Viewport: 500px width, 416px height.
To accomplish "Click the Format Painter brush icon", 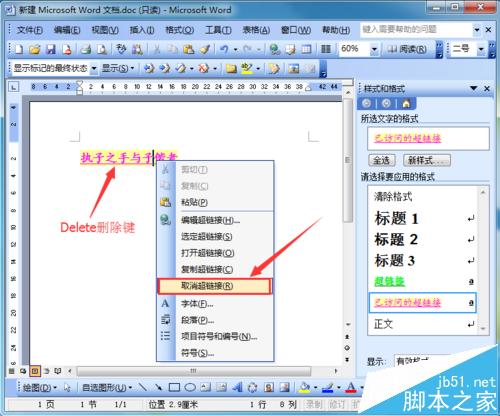I will pos(205,49).
